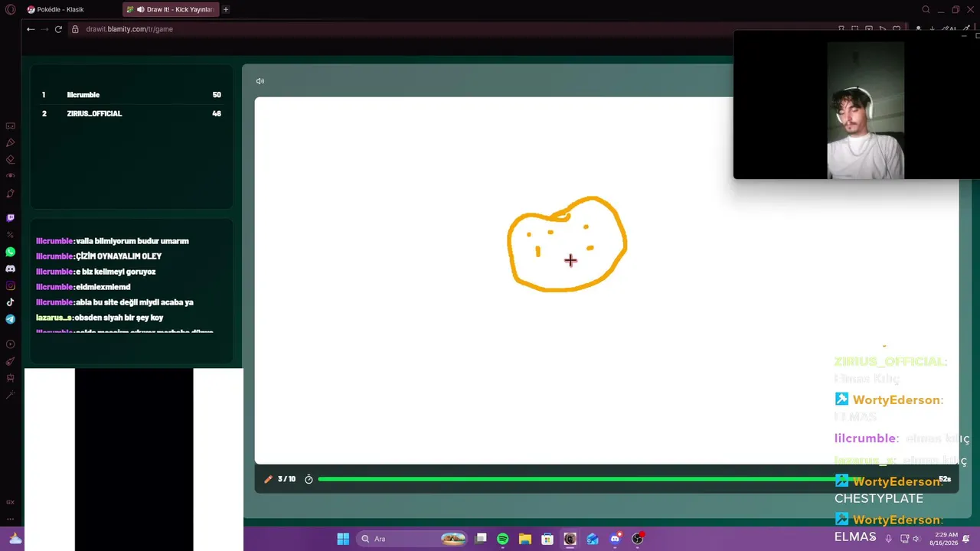Select ZIRIUS_OFFICIAL row in the scoreboard
The height and width of the screenshot is (551, 980).
(x=132, y=113)
